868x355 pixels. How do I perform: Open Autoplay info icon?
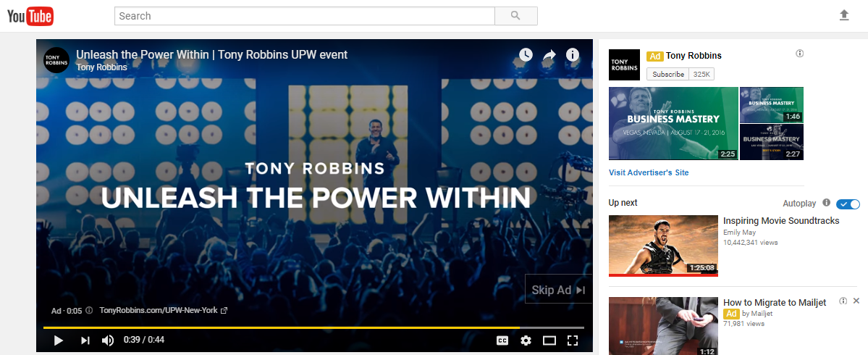tap(827, 203)
